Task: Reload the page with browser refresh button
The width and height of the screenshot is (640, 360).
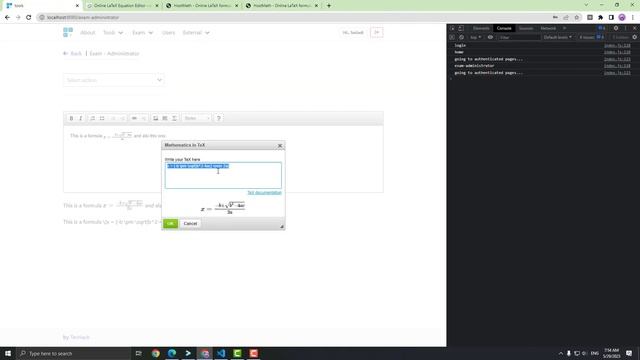Action: [x=29, y=18]
